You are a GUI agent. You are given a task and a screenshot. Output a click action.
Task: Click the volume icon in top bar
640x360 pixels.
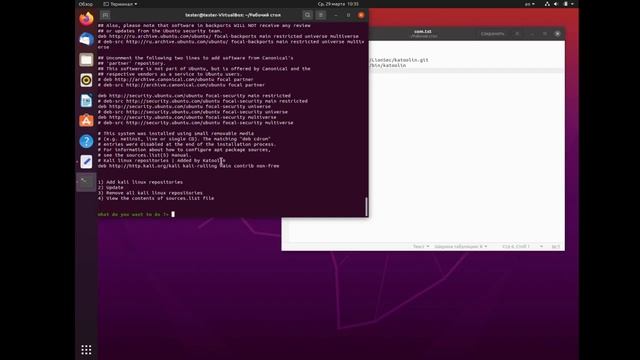click(x=556, y=4)
